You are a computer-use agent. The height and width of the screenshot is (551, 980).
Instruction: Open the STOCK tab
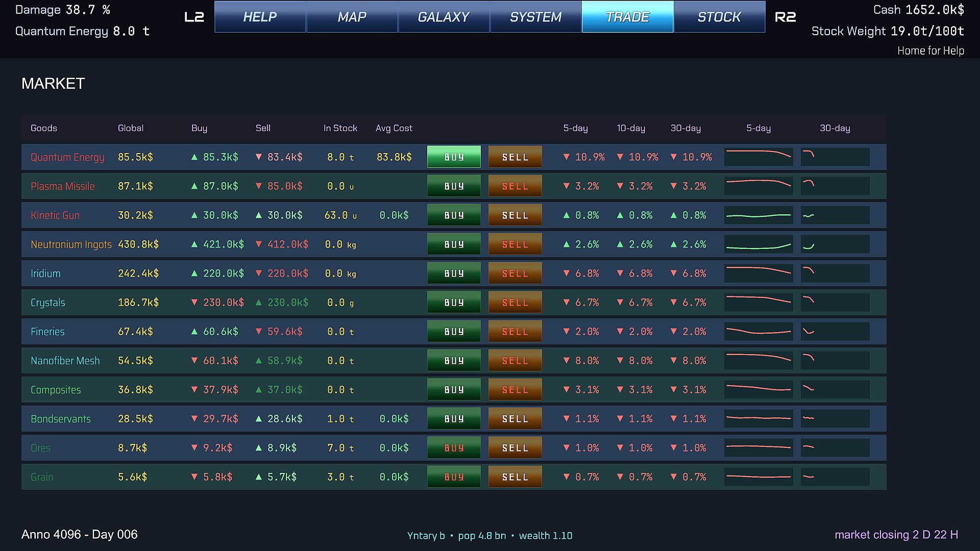719,17
